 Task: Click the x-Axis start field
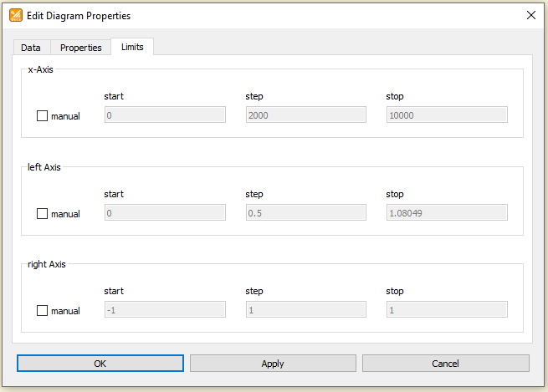point(165,115)
